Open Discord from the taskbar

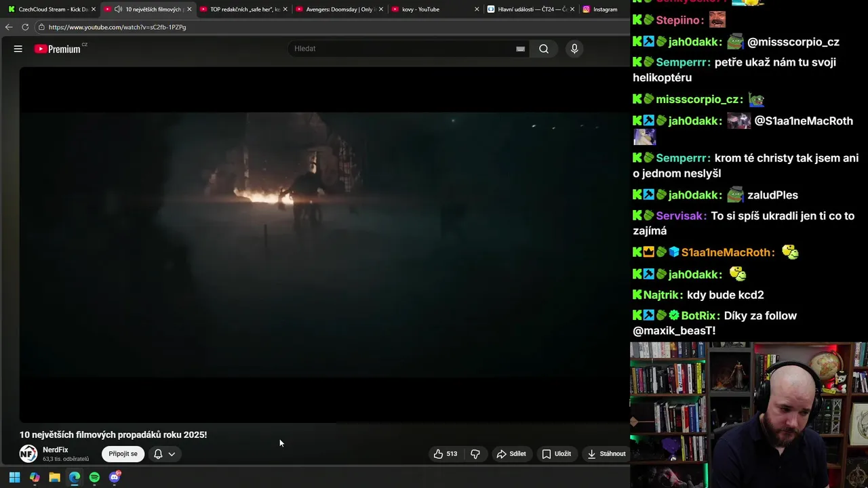(x=115, y=477)
